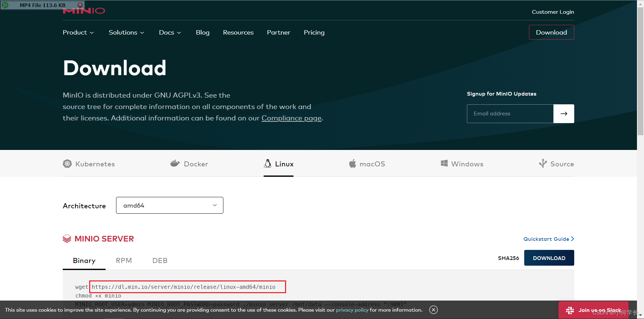Submit email with the arrow button
The width and height of the screenshot is (644, 319).
564,114
